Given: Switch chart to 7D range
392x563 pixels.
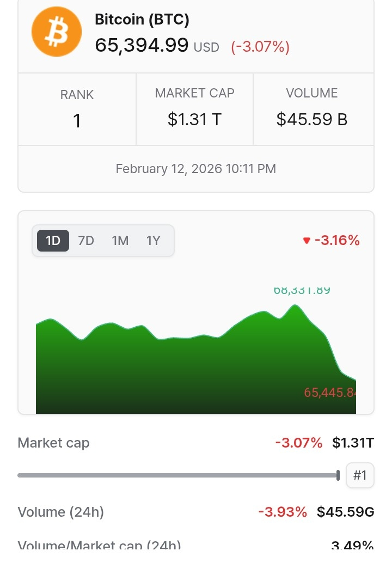Looking at the screenshot, I should [86, 240].
